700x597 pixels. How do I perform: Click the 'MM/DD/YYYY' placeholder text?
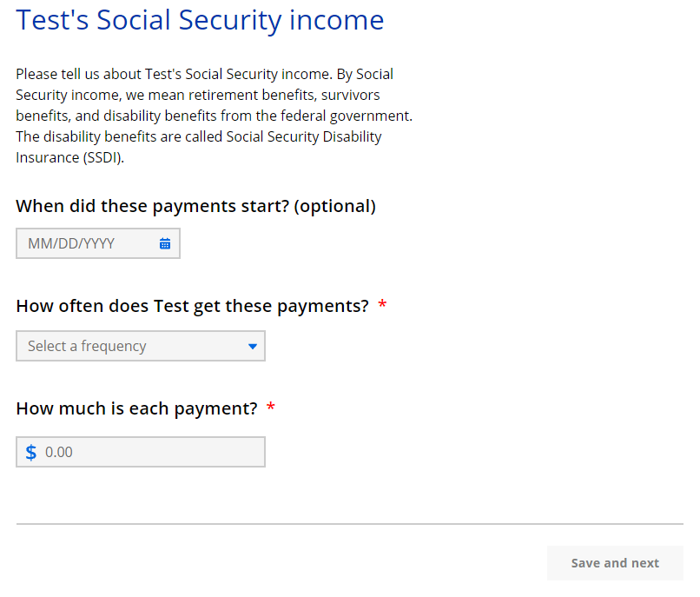(71, 244)
